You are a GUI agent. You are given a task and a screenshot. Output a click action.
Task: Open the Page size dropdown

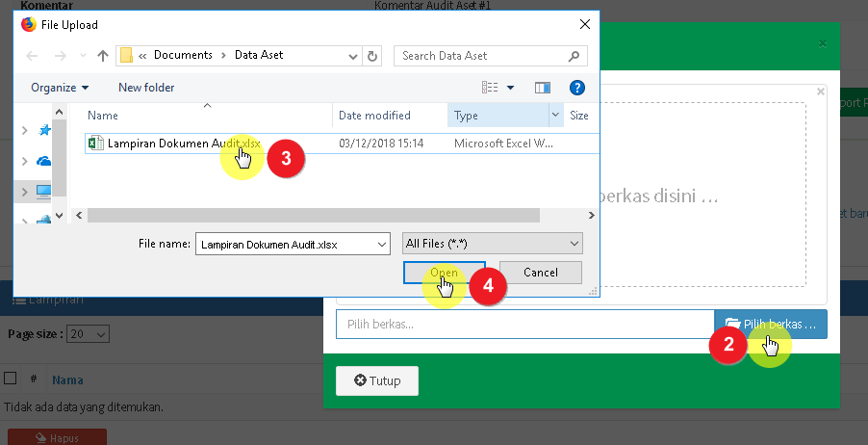[89, 333]
